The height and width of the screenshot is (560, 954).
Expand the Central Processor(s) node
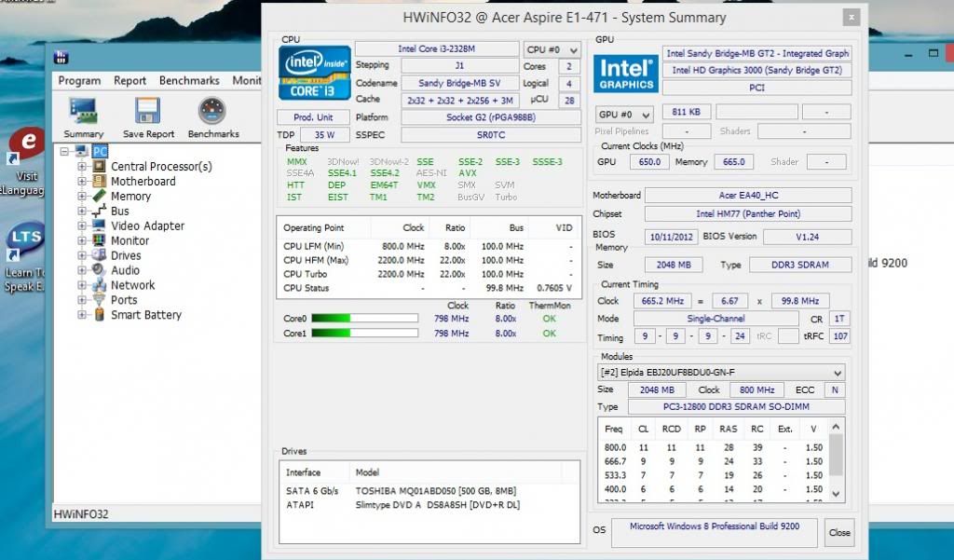click(x=82, y=167)
